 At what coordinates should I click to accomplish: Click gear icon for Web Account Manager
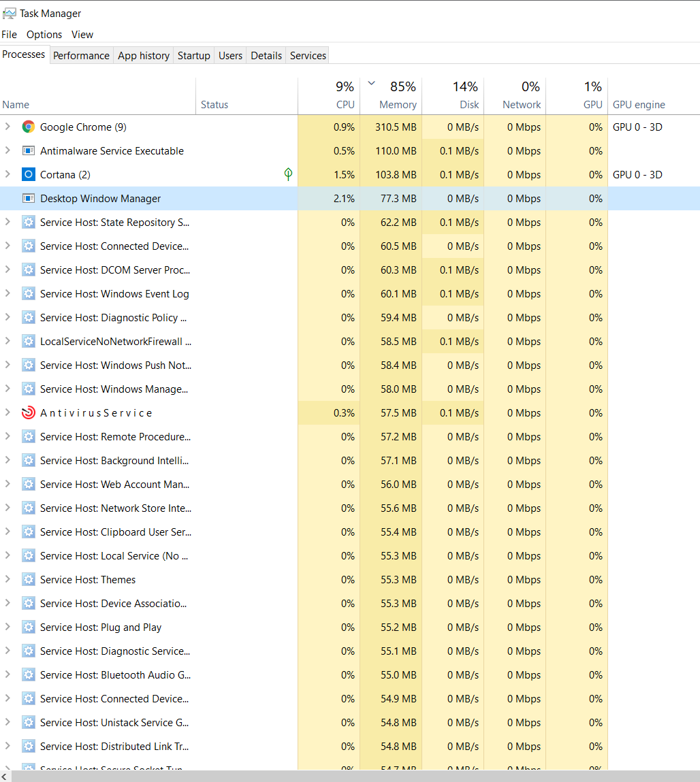(x=29, y=485)
